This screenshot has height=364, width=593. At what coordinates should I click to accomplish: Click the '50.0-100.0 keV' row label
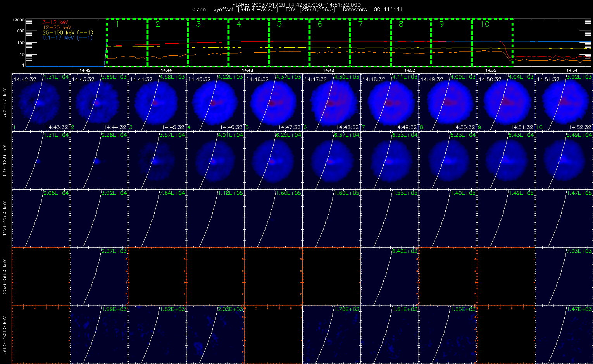tap(5, 334)
